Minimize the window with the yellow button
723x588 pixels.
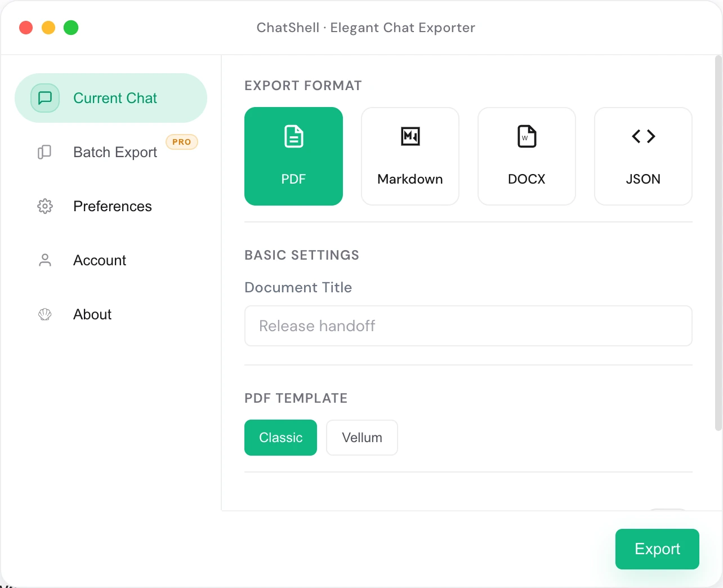click(48, 28)
